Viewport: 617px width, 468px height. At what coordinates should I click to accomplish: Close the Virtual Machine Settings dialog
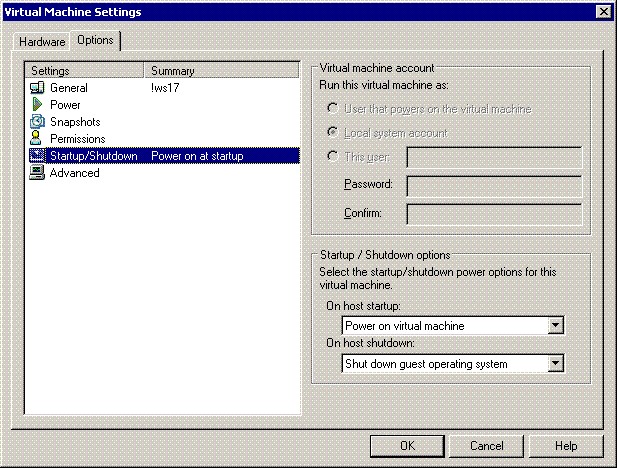604,12
